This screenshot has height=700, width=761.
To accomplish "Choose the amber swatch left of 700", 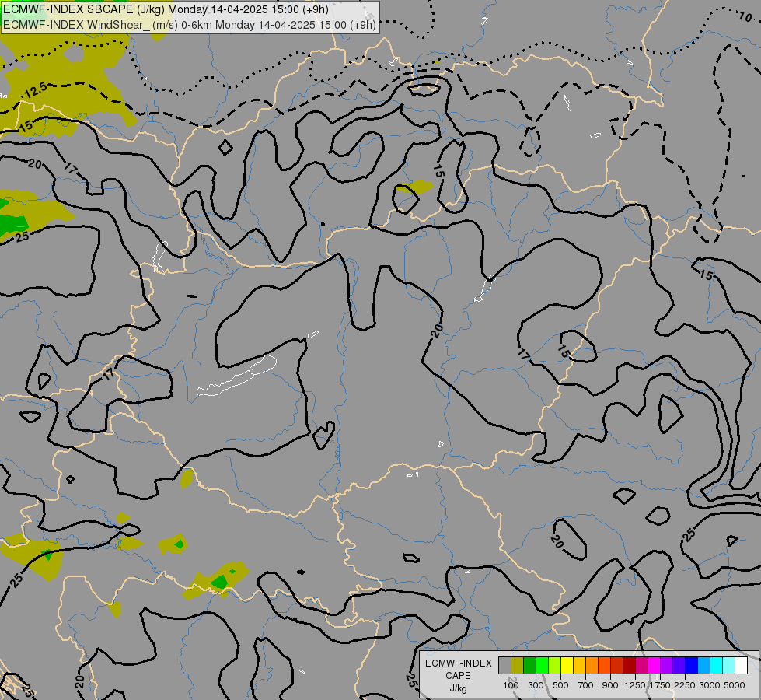I will (x=579, y=665).
